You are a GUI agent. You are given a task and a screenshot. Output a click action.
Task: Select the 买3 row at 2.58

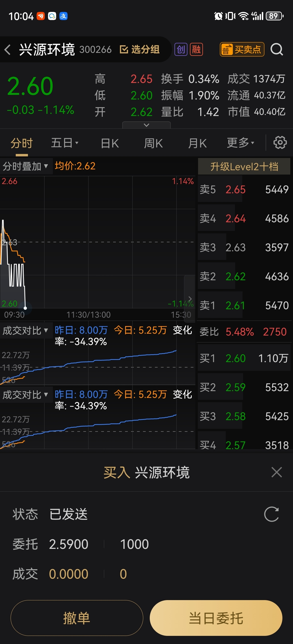click(x=244, y=416)
